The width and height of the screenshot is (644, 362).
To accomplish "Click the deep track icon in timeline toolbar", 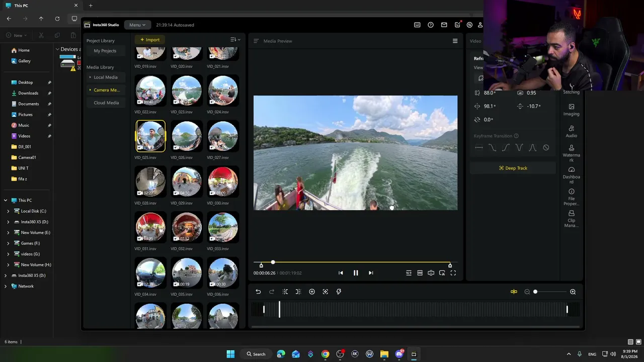I will tap(326, 292).
